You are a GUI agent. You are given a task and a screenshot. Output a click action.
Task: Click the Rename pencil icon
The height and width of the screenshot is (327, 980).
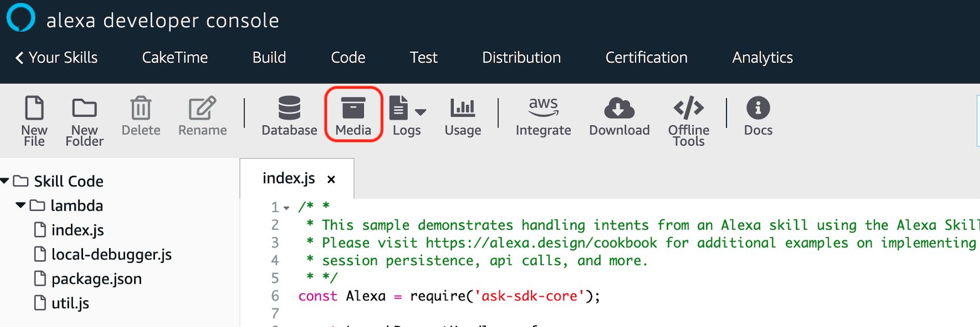click(x=202, y=108)
